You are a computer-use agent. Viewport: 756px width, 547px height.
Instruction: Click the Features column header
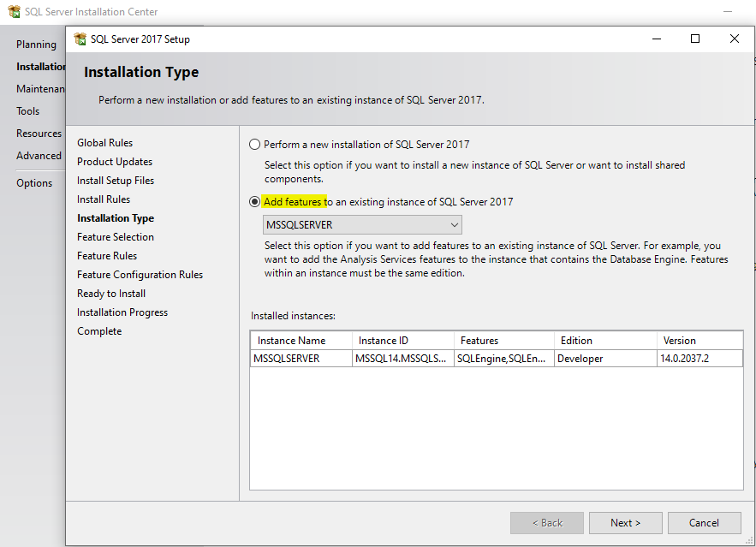click(503, 341)
